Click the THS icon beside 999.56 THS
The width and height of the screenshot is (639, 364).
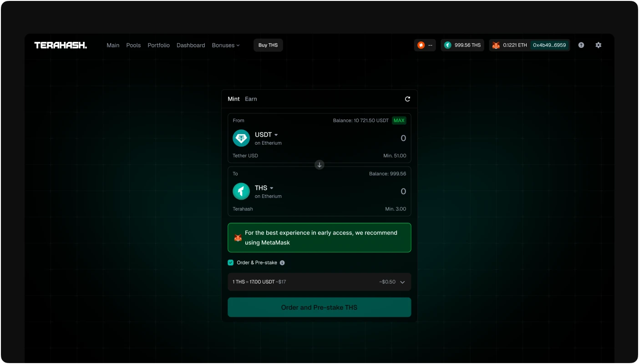[448, 45]
